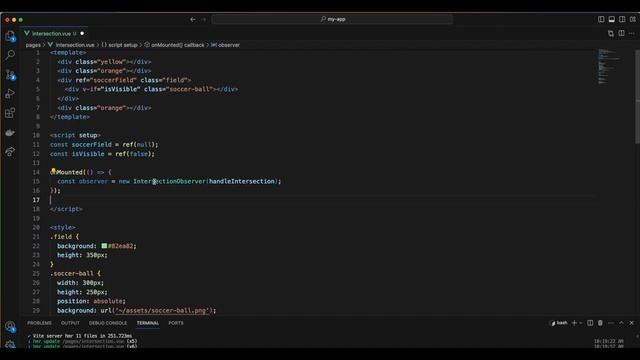Maximize the panel with chevron up
Viewport: 640px width, 360px height.
621,323
